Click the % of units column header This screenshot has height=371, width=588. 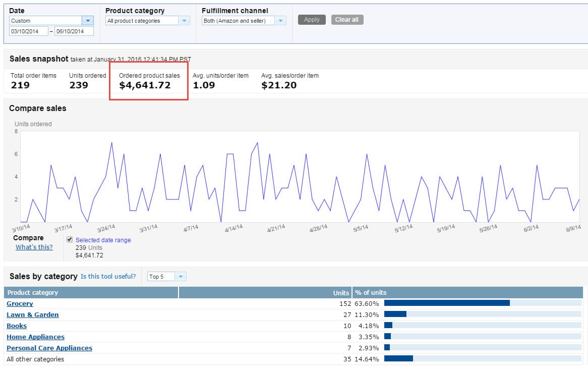click(x=467, y=293)
